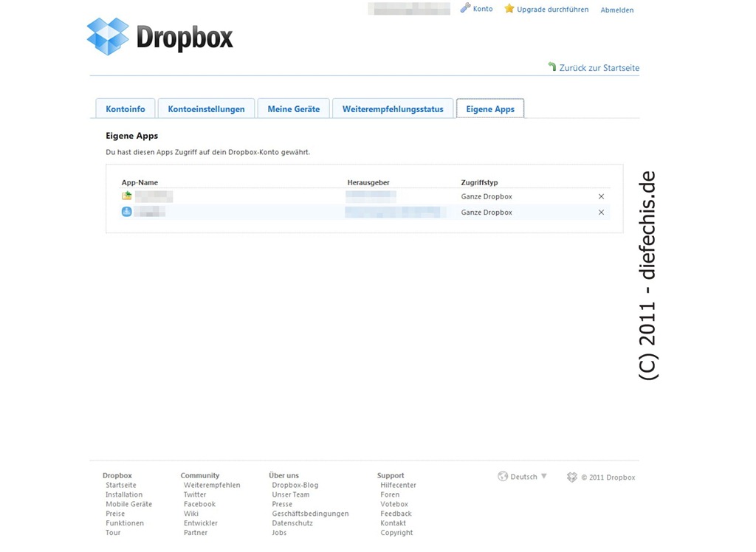Image resolution: width=756 pixels, height=552 pixels.
Task: Open the Jobs footer link
Action: point(279,533)
